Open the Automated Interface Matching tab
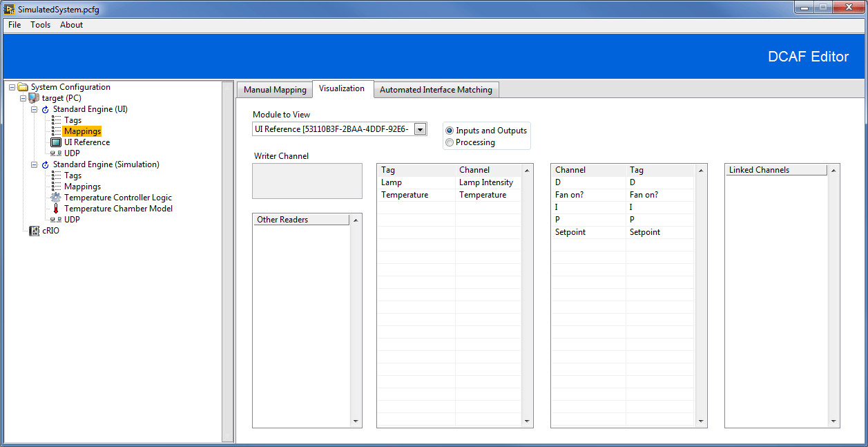 pyautogui.click(x=436, y=89)
